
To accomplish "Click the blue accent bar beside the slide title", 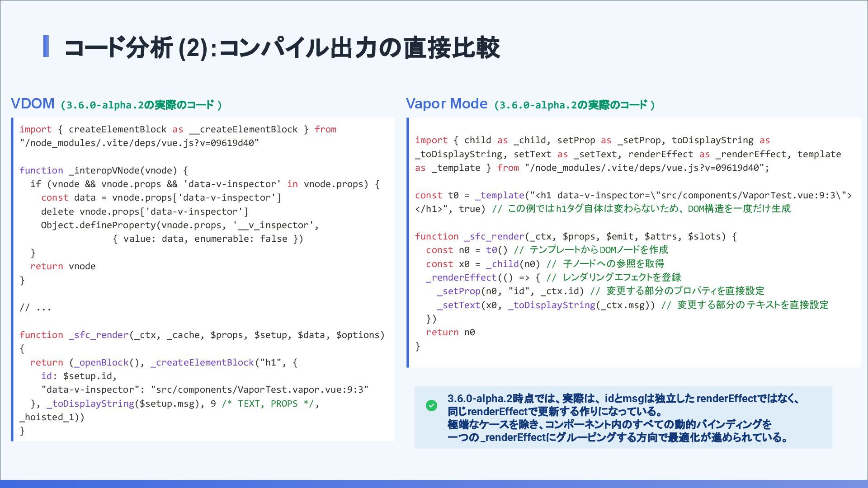I will click(46, 47).
